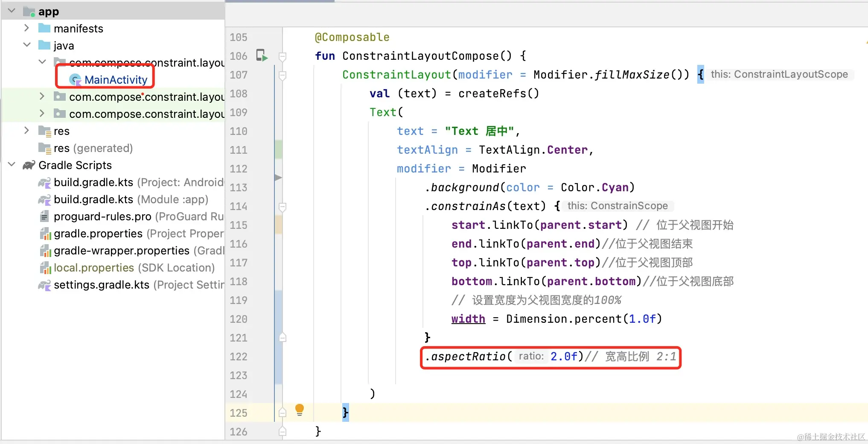Screen dimensions: 868x444
Task: Click the proguard-rules.pro file icon
Action: tap(44, 216)
